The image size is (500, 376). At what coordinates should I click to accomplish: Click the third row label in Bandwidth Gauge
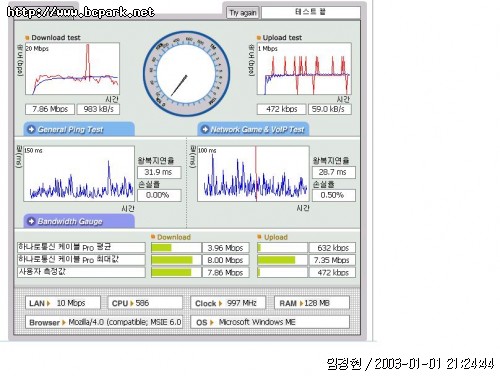[81, 272]
